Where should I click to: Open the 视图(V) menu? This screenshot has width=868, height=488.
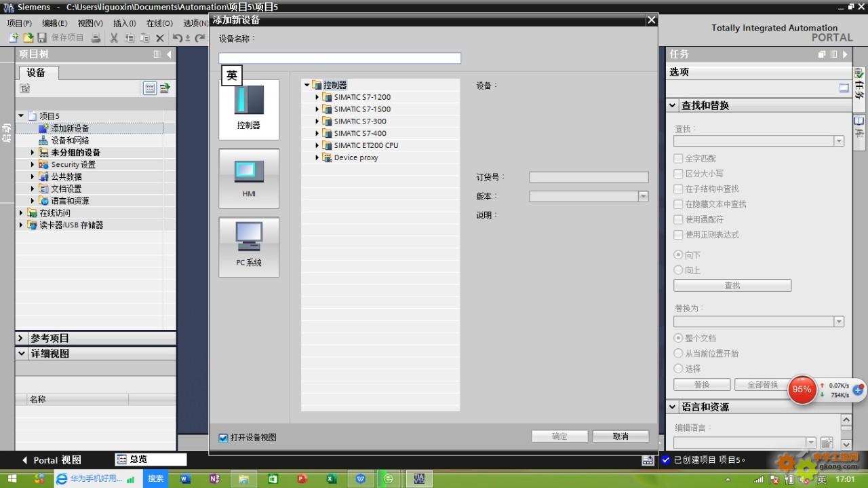(90, 23)
